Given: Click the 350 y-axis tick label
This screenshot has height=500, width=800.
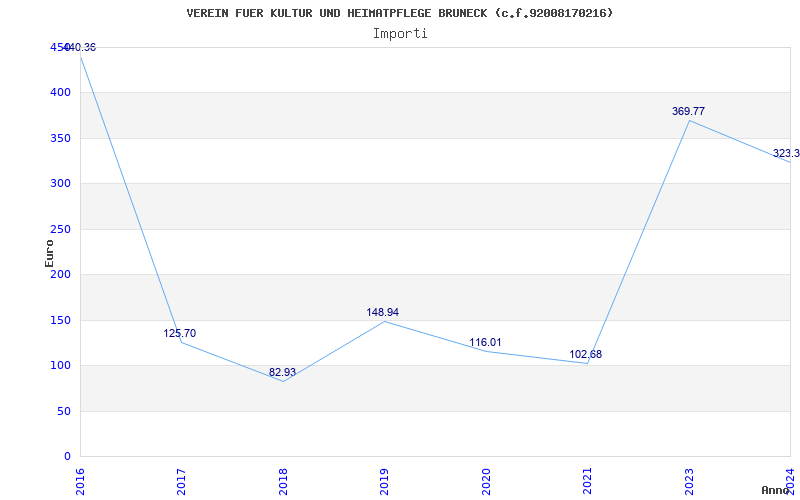Looking at the screenshot, I should (60, 138).
